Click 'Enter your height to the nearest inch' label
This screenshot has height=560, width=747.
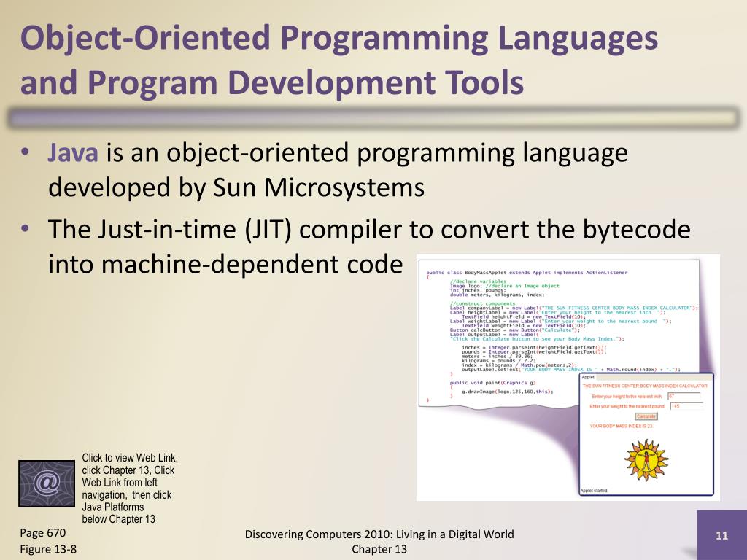(x=627, y=396)
